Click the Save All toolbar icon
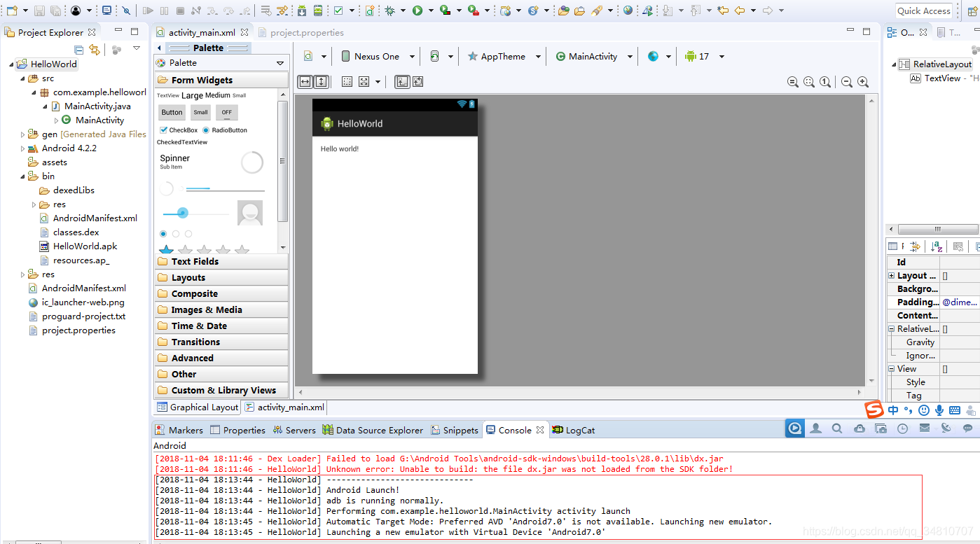980x544 pixels. [x=55, y=11]
